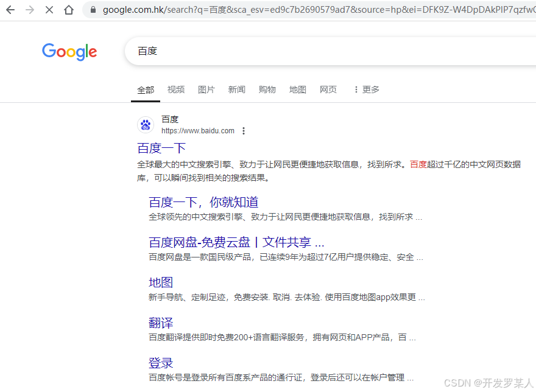This screenshot has height=392, width=536.
Task: Open the 地图 sitelink result
Action: pos(161,282)
